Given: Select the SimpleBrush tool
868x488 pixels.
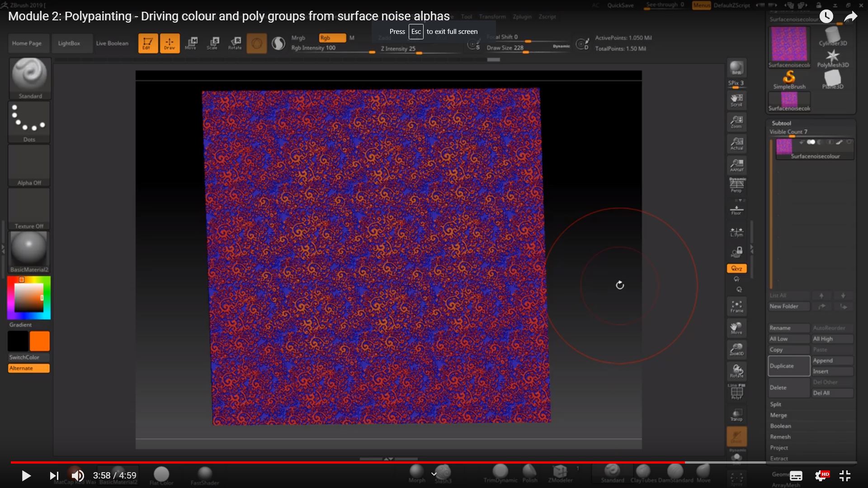Looking at the screenshot, I should click(x=789, y=80).
